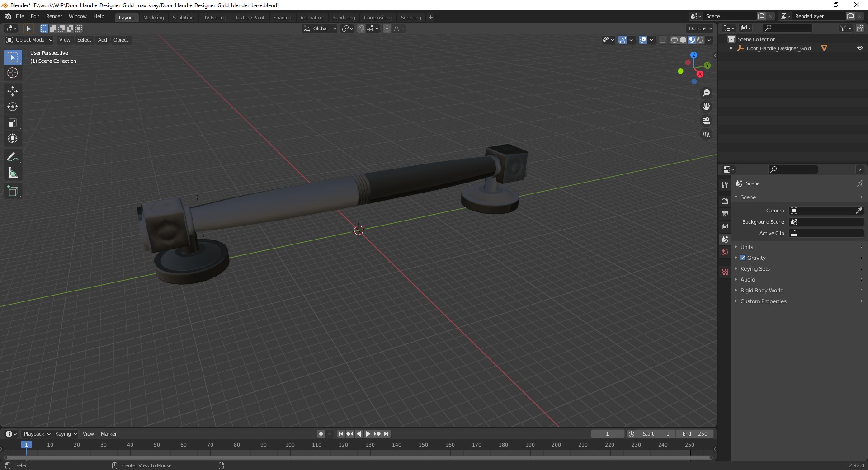868x470 pixels.
Task: Click the current frame number field
Action: (607, 434)
